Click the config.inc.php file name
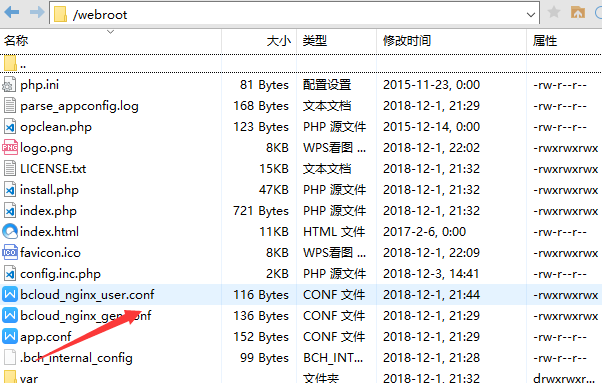The image size is (602, 383). (61, 274)
